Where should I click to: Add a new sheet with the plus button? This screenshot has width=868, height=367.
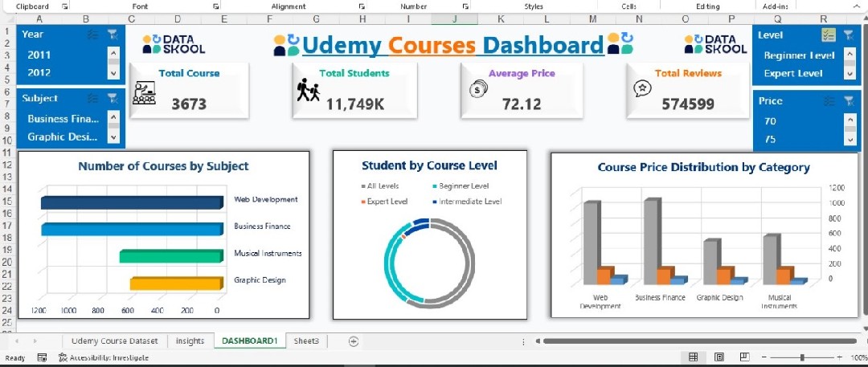354,341
